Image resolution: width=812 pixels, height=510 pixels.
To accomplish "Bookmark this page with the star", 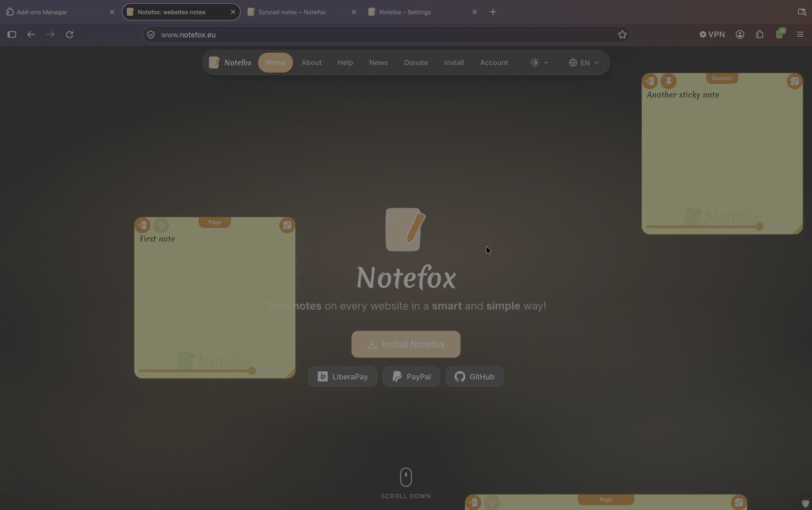I will click(x=622, y=34).
